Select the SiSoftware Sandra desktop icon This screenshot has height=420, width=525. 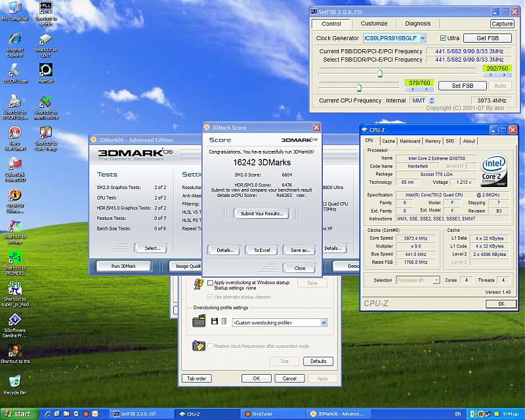[14, 325]
